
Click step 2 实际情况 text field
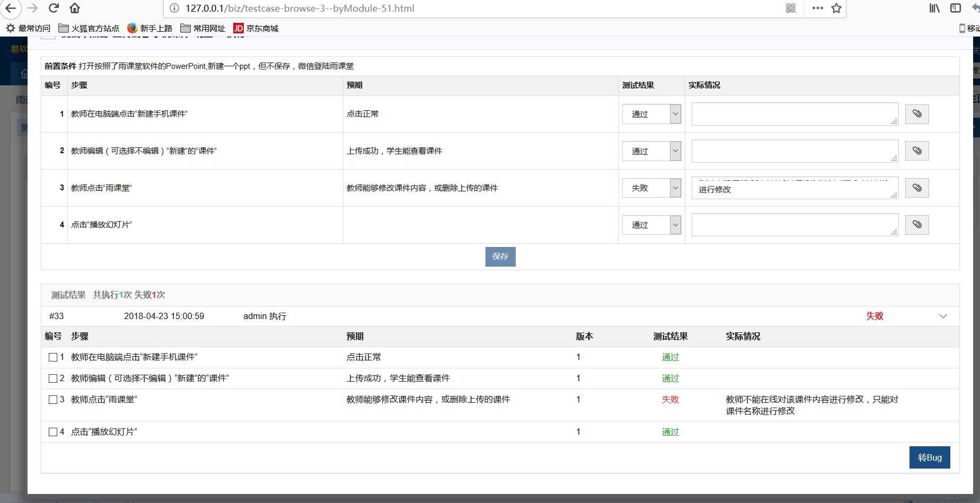click(x=794, y=151)
